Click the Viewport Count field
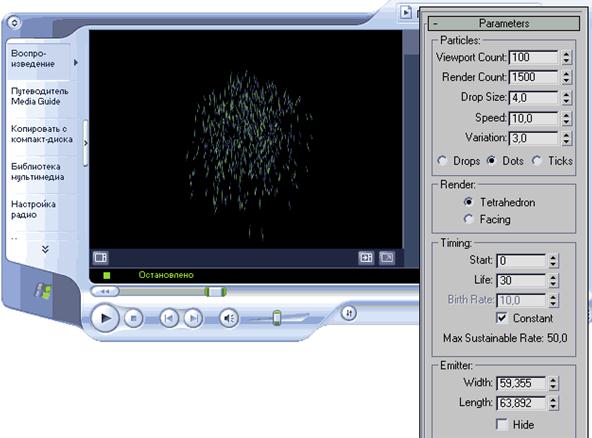This screenshot has height=438, width=592. click(533, 57)
